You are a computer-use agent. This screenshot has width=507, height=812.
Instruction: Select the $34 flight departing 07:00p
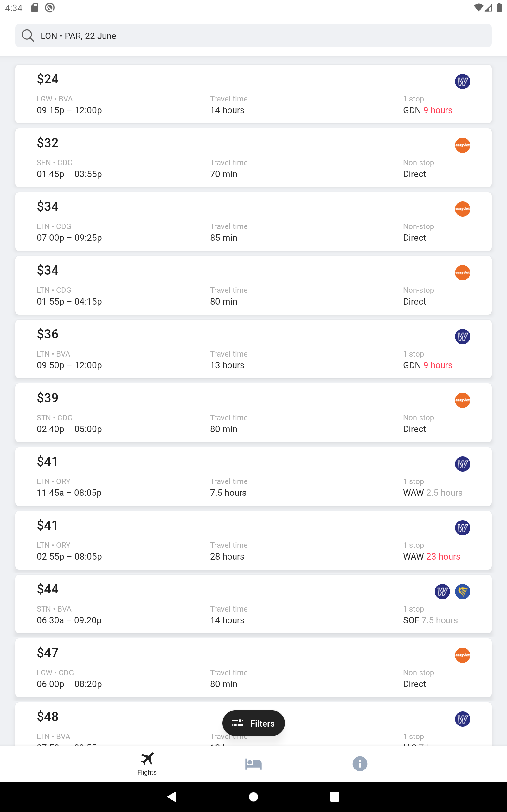pyautogui.click(x=253, y=221)
